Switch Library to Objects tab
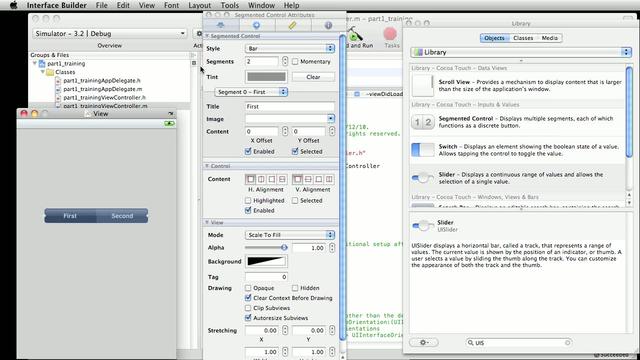The image size is (640, 360). pos(495,38)
